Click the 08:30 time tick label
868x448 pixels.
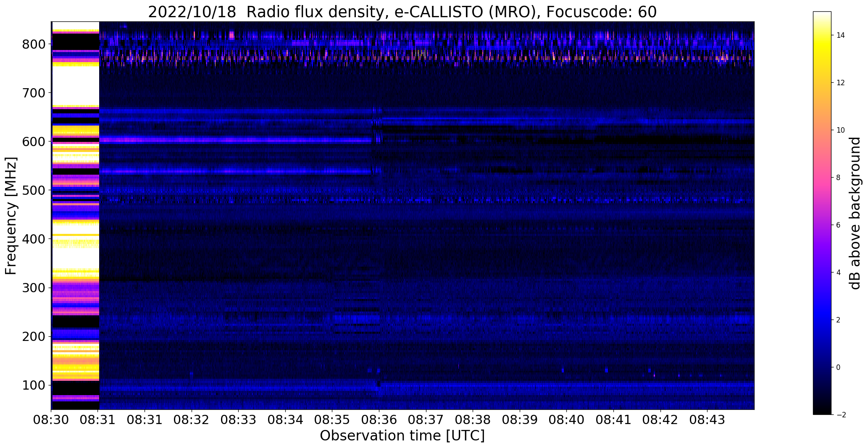[51, 420]
